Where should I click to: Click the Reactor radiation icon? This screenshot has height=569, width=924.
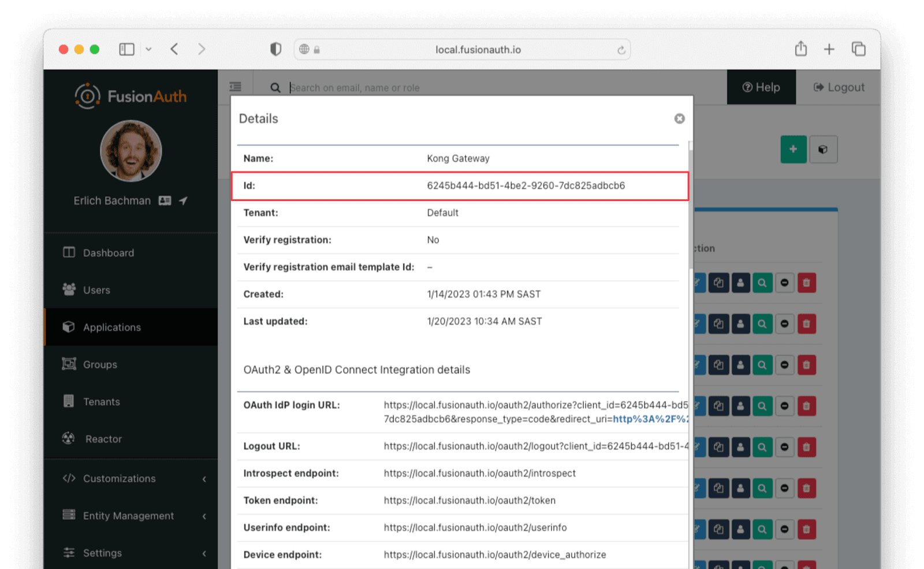click(68, 438)
